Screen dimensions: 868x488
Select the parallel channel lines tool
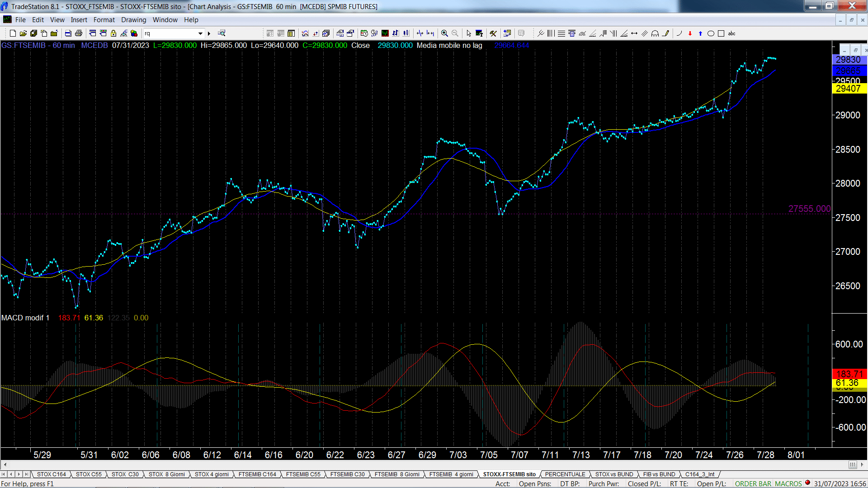645,33
